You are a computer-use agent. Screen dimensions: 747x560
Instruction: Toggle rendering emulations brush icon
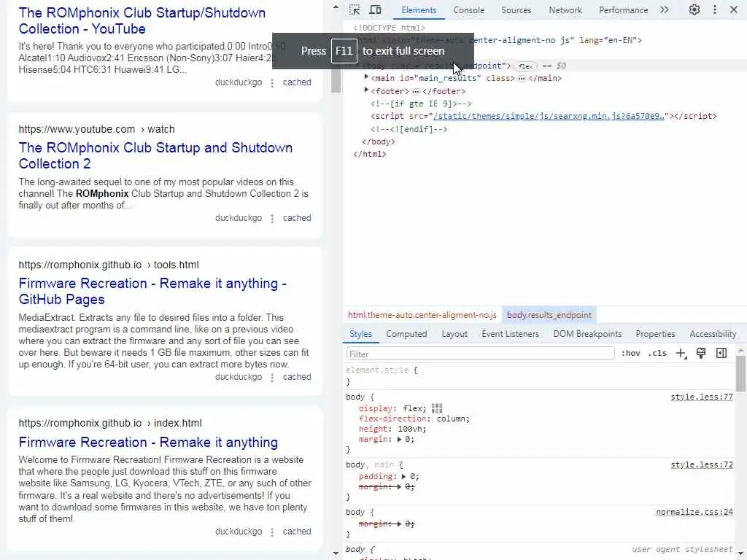701,354
